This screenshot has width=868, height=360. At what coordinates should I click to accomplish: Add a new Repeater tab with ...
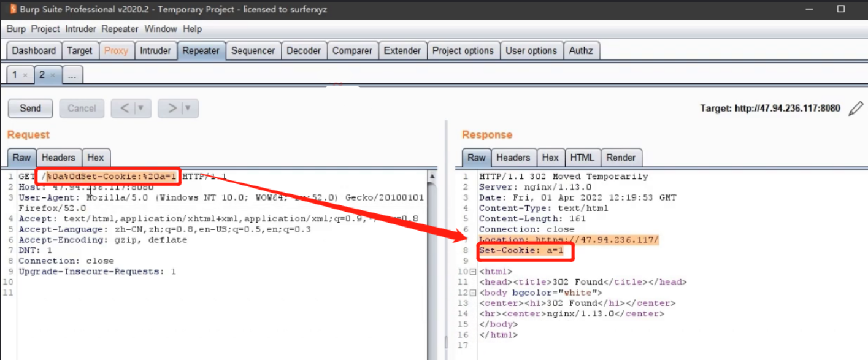click(x=72, y=75)
